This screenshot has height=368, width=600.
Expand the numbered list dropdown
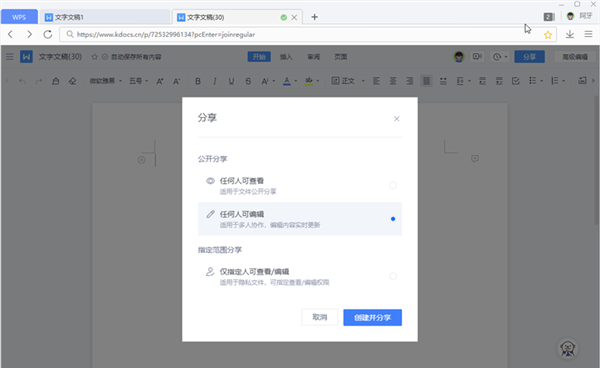[563, 81]
